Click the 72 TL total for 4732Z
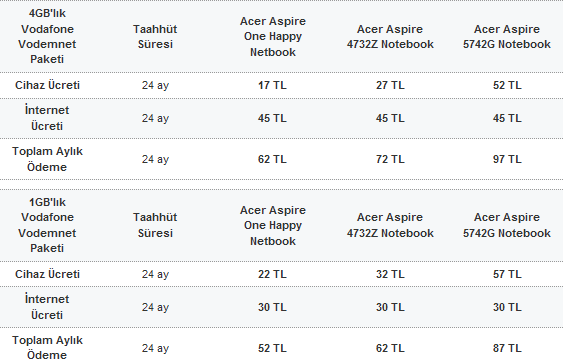 pyautogui.click(x=390, y=159)
